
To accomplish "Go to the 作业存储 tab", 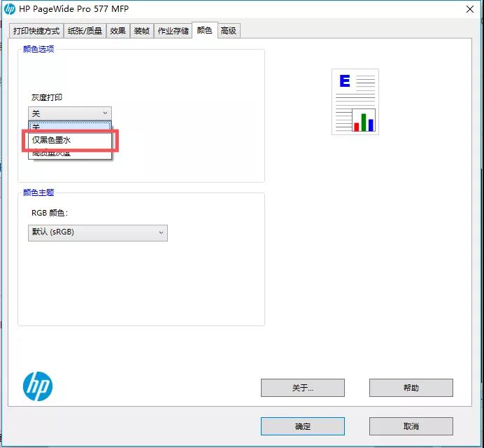I will [x=173, y=31].
